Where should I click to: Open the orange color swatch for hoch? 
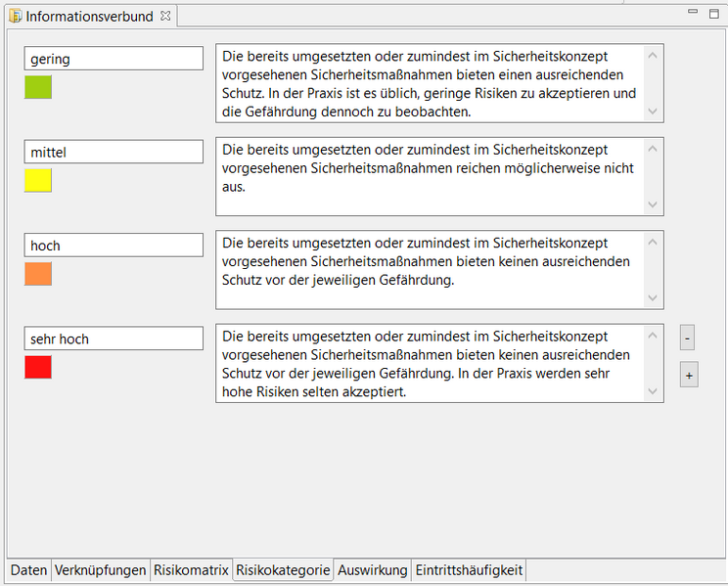point(38,274)
